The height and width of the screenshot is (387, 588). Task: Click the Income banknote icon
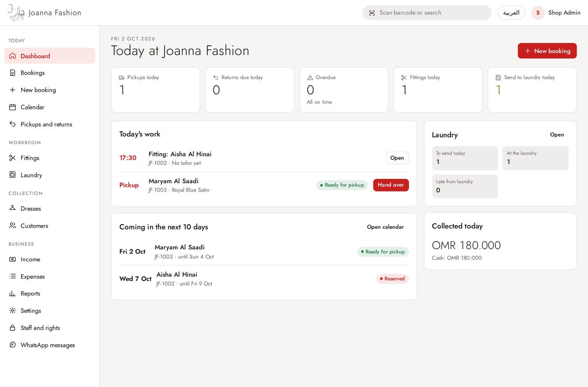point(12,259)
